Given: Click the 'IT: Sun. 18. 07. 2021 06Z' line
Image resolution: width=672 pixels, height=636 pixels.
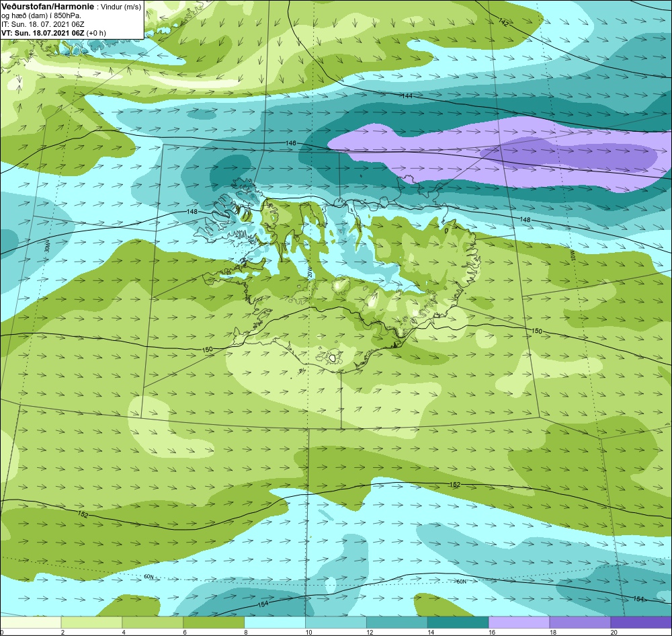Looking at the screenshot, I should click(x=43, y=24).
